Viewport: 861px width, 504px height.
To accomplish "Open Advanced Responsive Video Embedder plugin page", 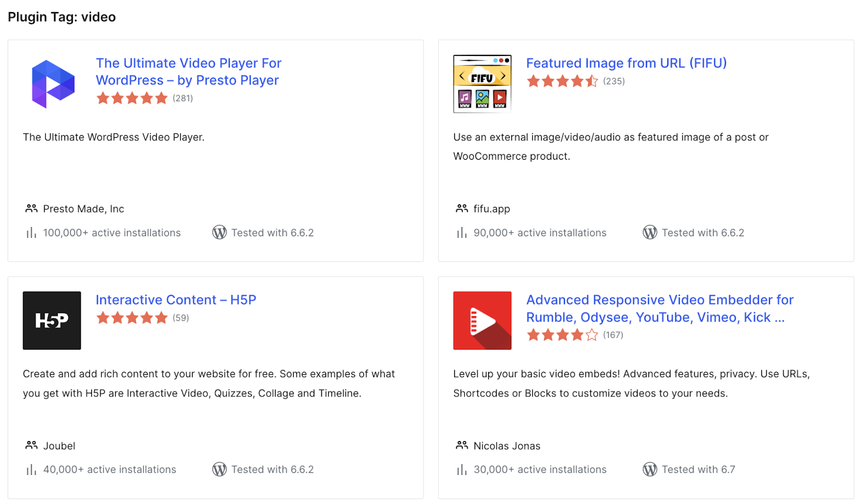I will tap(660, 308).
